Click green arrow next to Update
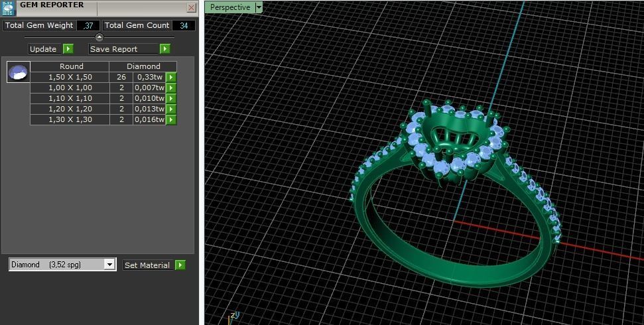 [x=68, y=49]
